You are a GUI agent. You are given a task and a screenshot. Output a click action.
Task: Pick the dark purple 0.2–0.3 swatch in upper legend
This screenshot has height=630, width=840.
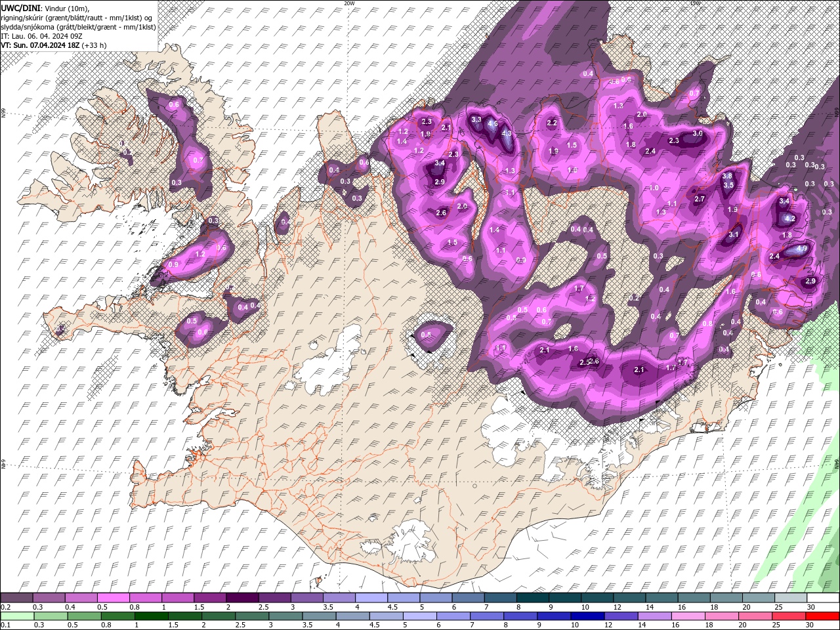pos(16,598)
